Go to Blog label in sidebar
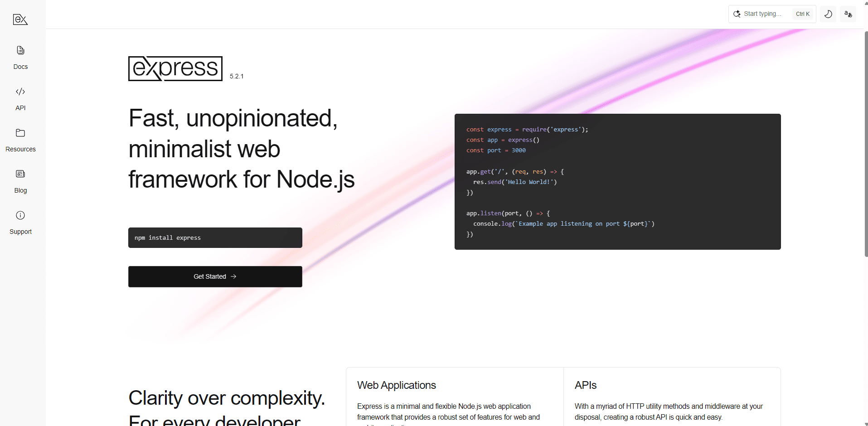Screen dimensions: 868x426 coord(20,190)
